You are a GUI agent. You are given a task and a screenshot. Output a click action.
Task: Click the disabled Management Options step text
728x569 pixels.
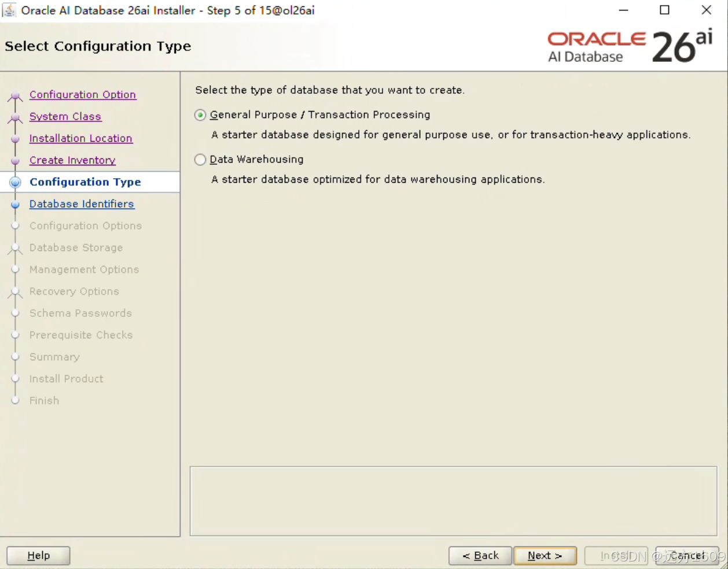(84, 270)
